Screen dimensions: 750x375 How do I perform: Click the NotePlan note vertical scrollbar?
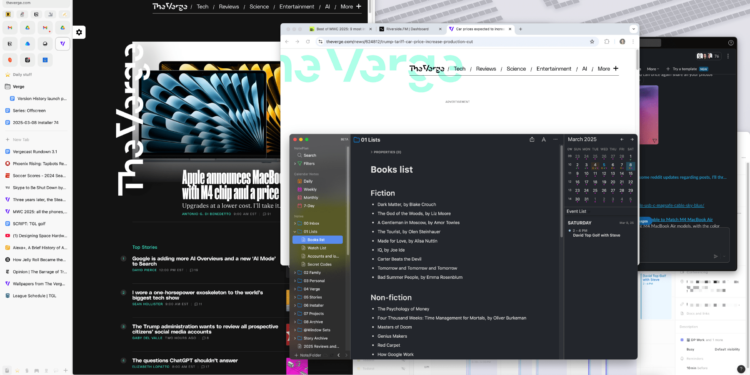561,191
